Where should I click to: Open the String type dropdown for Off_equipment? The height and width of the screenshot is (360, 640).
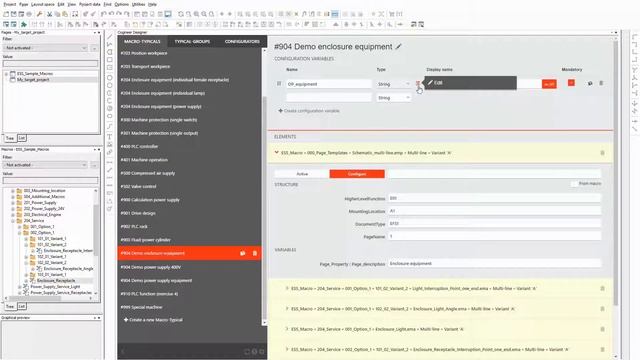pyautogui.click(x=393, y=84)
